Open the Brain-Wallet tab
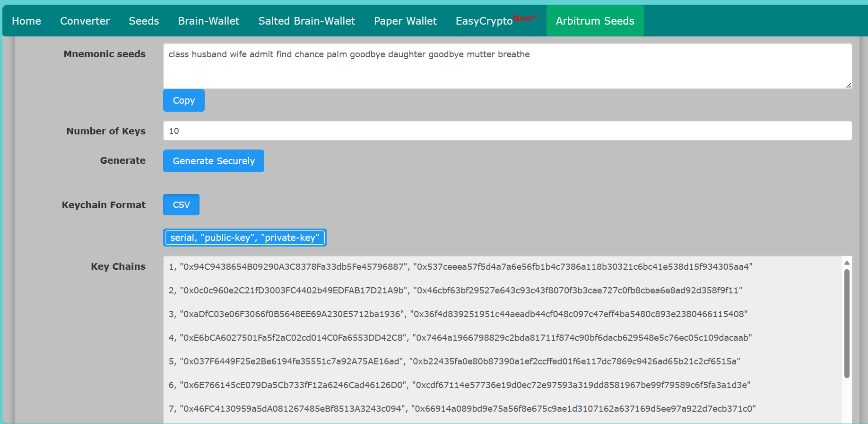 coord(208,21)
